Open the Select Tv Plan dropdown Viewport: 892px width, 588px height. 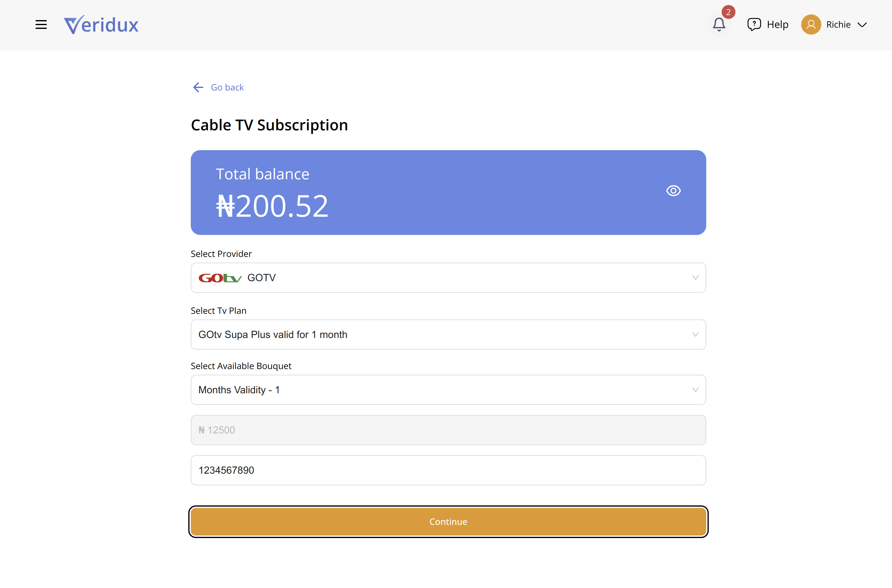[x=448, y=335]
